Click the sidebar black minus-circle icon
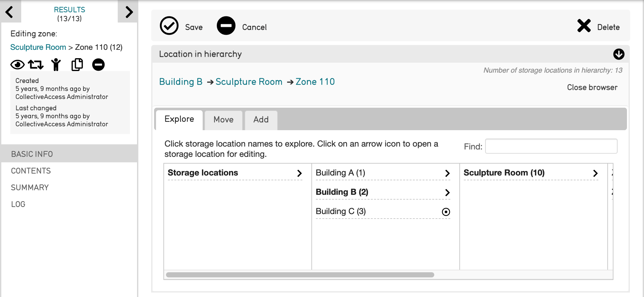Image resolution: width=644 pixels, height=297 pixels. (98, 65)
